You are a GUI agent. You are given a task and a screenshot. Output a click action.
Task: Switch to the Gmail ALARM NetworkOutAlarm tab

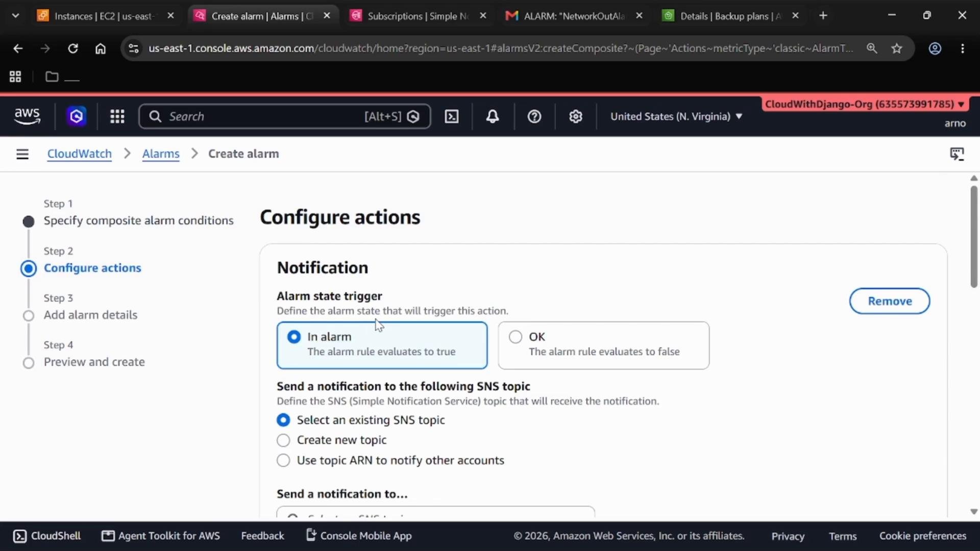575,16
